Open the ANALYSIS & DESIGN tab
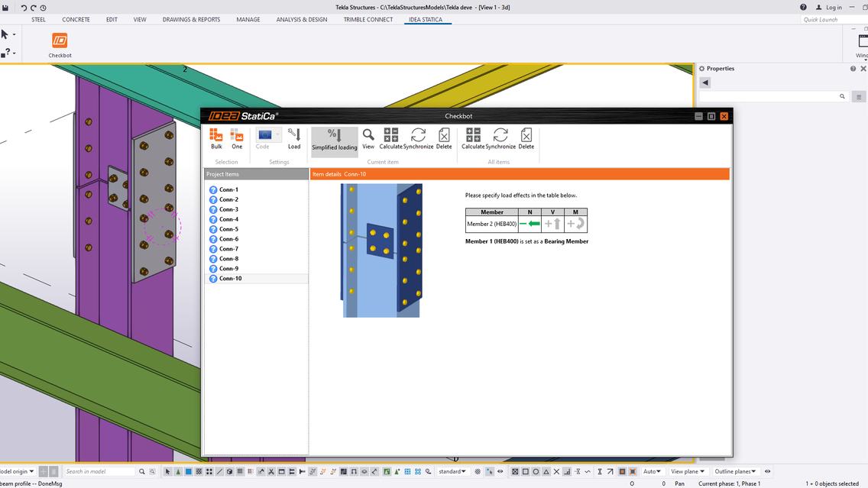The width and height of the screenshot is (868, 488). click(302, 19)
